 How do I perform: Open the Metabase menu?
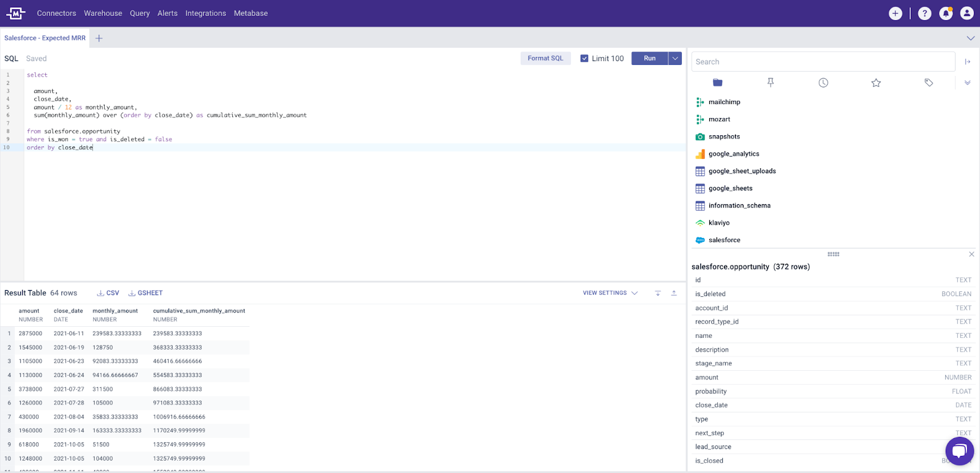(251, 13)
